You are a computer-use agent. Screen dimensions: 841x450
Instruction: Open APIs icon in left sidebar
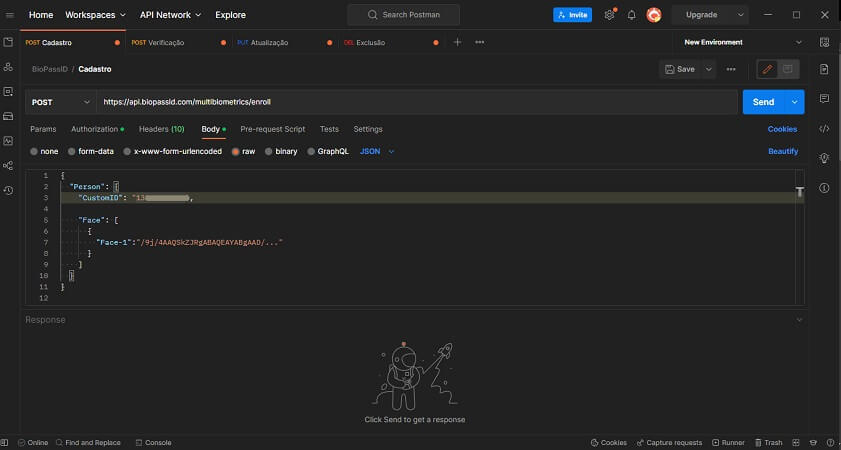(x=8, y=67)
